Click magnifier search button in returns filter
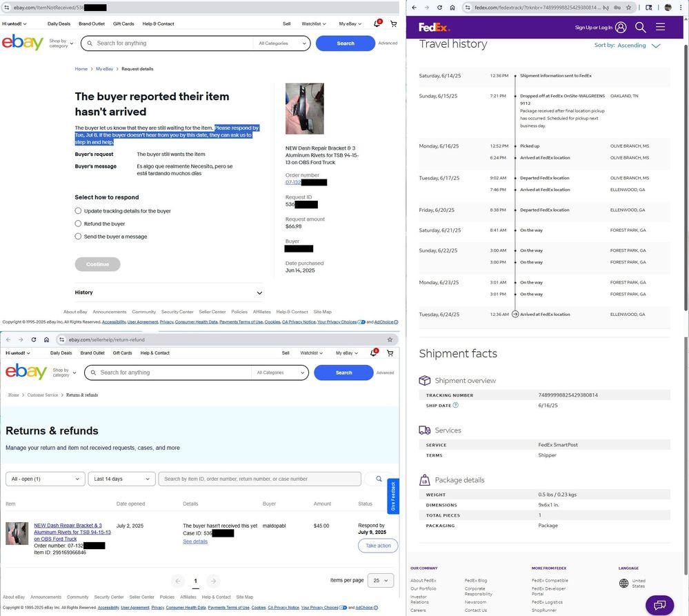Image resolution: width=689 pixels, height=616 pixels. [379, 479]
